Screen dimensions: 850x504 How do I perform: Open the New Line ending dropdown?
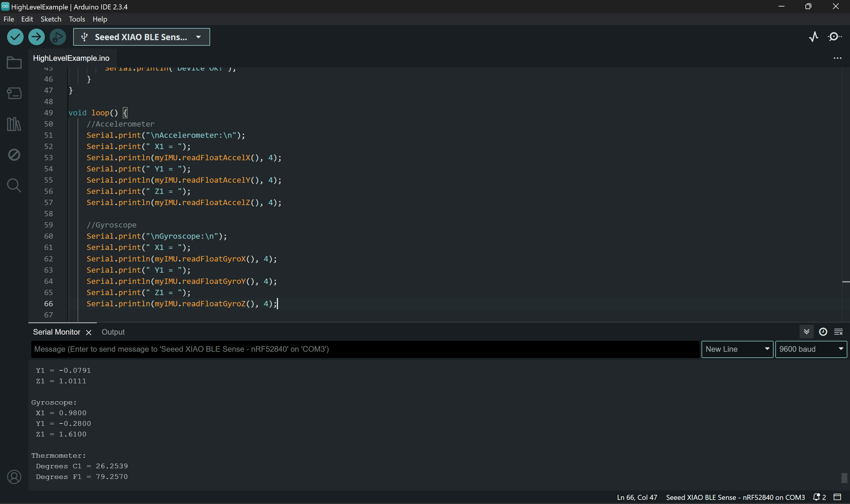point(737,349)
